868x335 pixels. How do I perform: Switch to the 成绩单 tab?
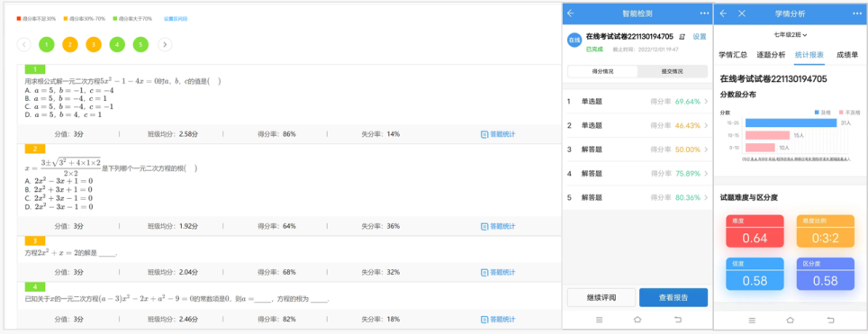coord(847,55)
